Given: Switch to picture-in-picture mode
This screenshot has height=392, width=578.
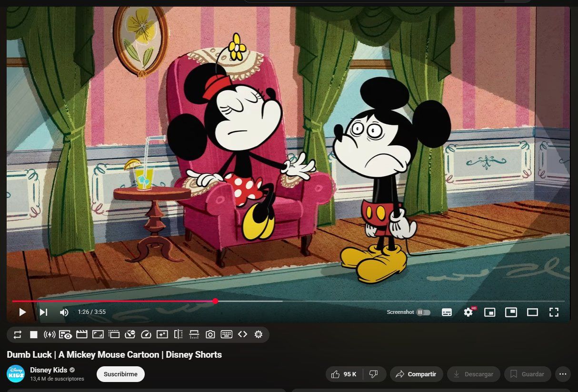Looking at the screenshot, I should tap(511, 312).
